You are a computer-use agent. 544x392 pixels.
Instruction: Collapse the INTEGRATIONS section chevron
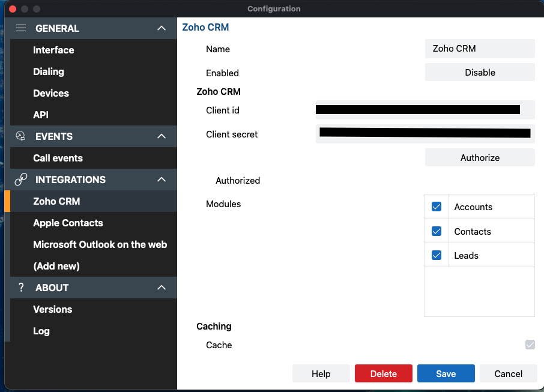(x=162, y=179)
